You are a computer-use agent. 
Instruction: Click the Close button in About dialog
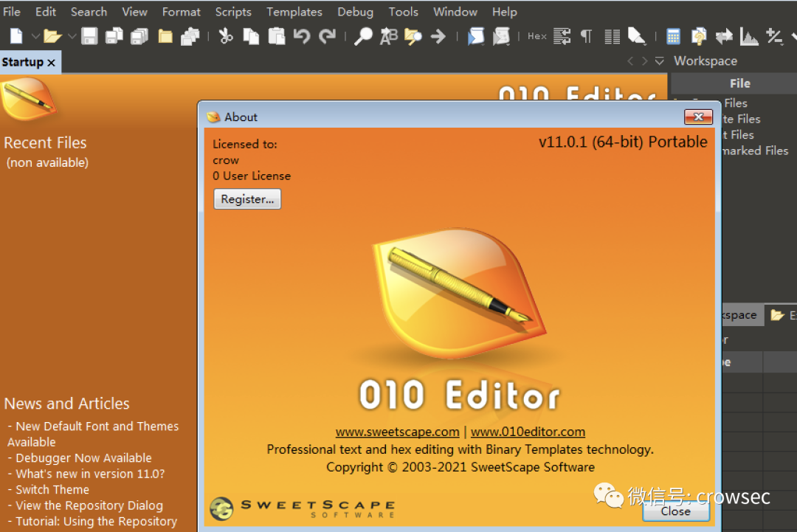(675, 511)
